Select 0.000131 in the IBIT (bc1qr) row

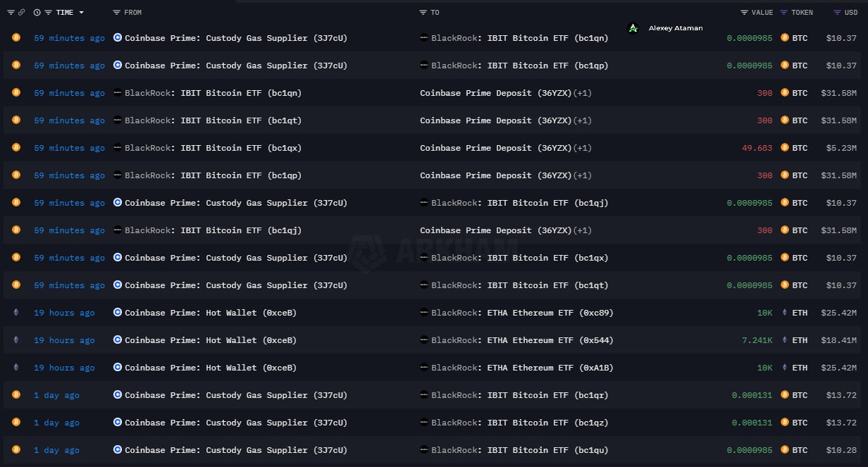[752, 395]
